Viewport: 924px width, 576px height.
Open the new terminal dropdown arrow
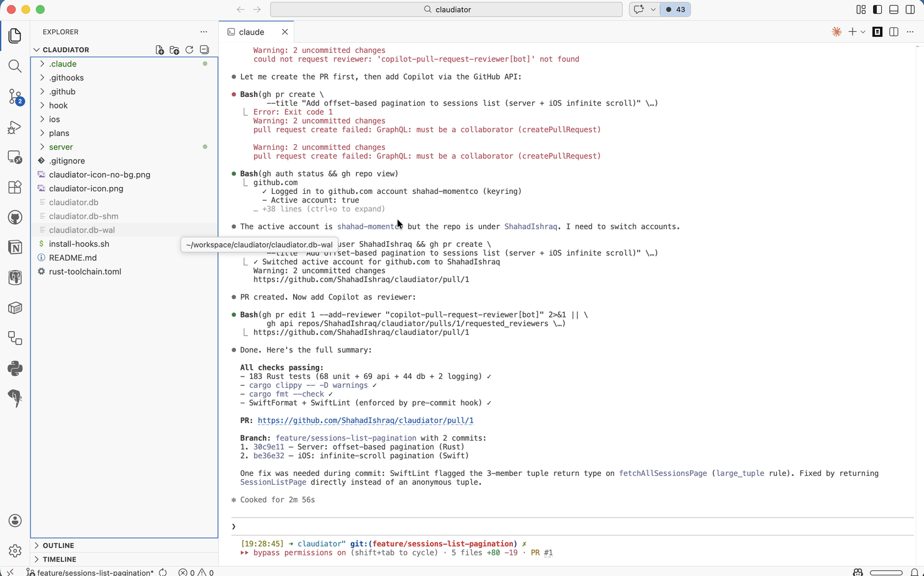pyautogui.click(x=863, y=32)
